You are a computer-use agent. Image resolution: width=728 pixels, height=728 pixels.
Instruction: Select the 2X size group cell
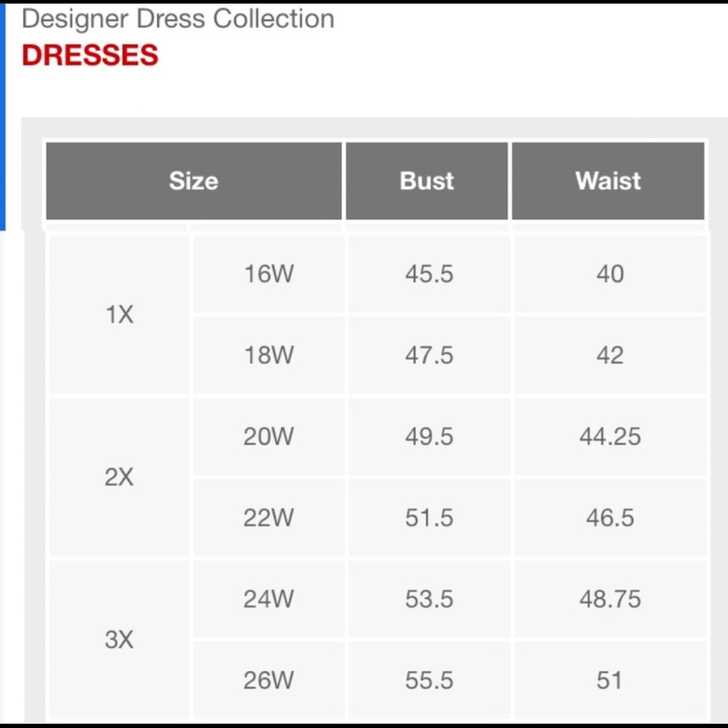tap(119, 478)
